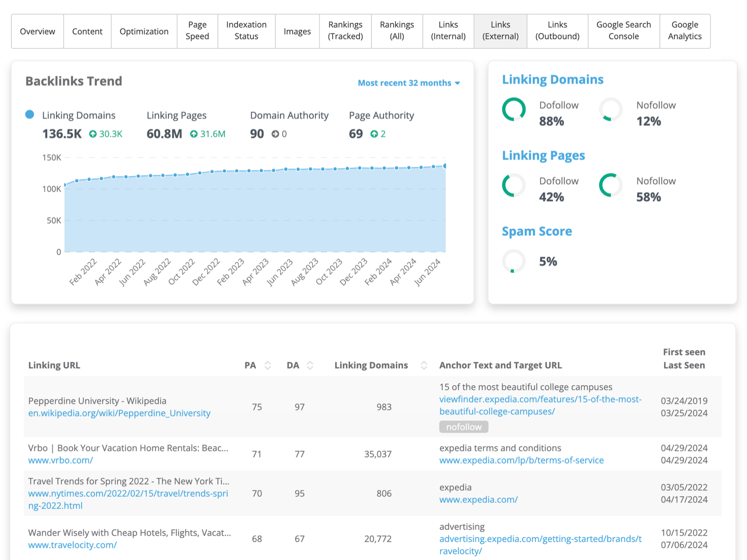Click the Linking Domains Dofollow 88% donut
Screen dimensions: 747x560
pyautogui.click(x=514, y=109)
